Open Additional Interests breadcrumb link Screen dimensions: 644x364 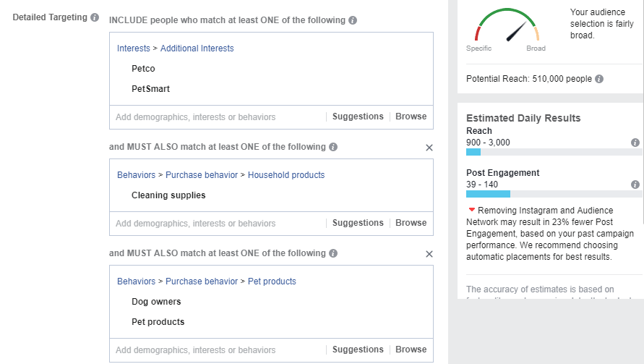coord(197,48)
